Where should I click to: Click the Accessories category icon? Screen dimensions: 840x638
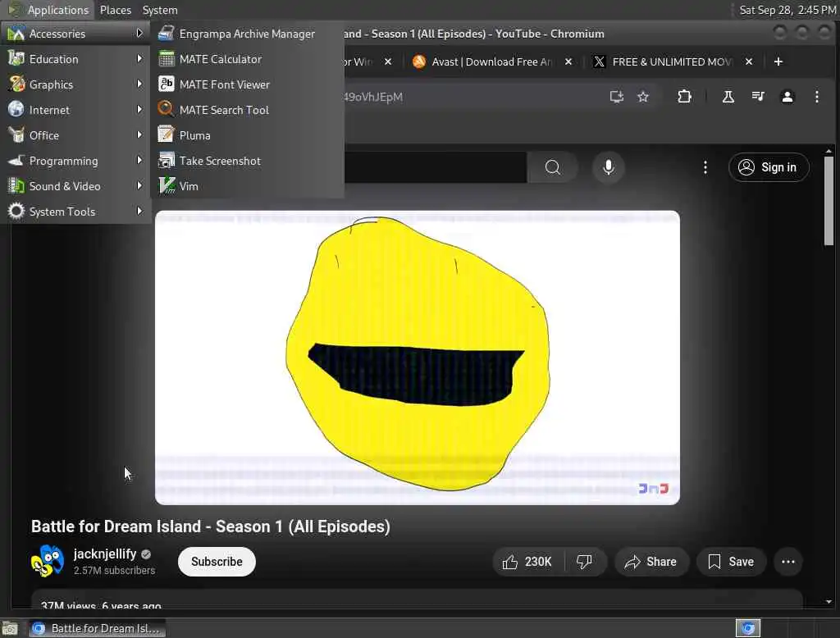click(x=16, y=34)
